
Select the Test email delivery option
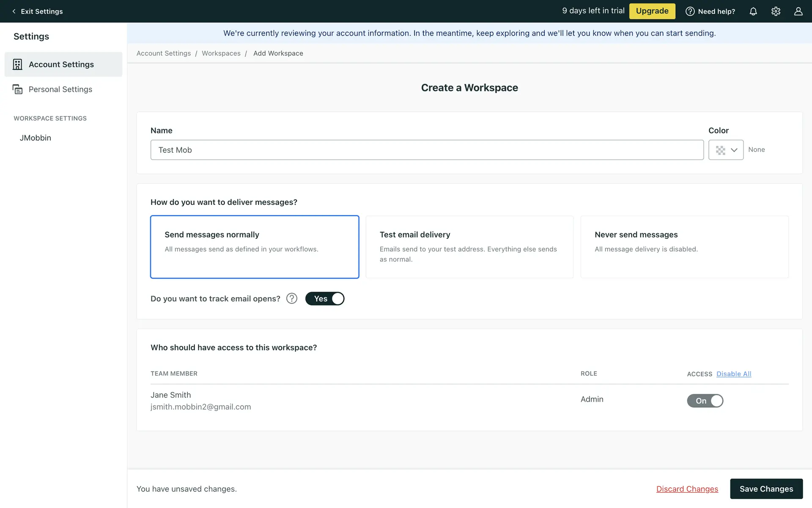pyautogui.click(x=469, y=247)
